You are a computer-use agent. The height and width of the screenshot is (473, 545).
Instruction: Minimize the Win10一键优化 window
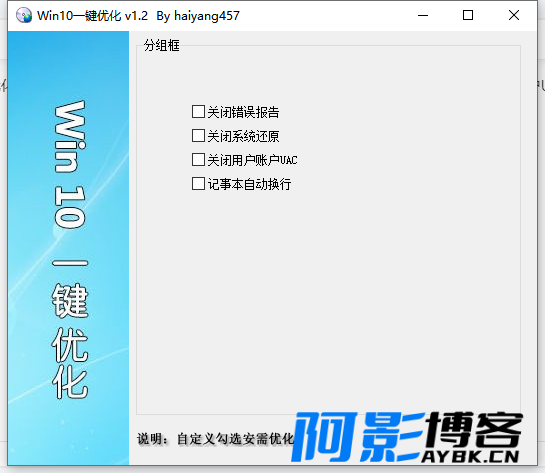(x=423, y=16)
